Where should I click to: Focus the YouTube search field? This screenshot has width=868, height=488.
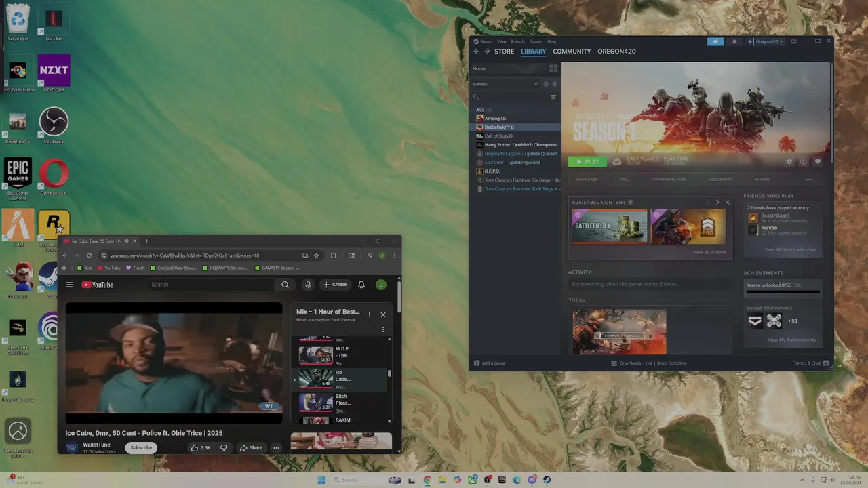pyautogui.click(x=211, y=285)
